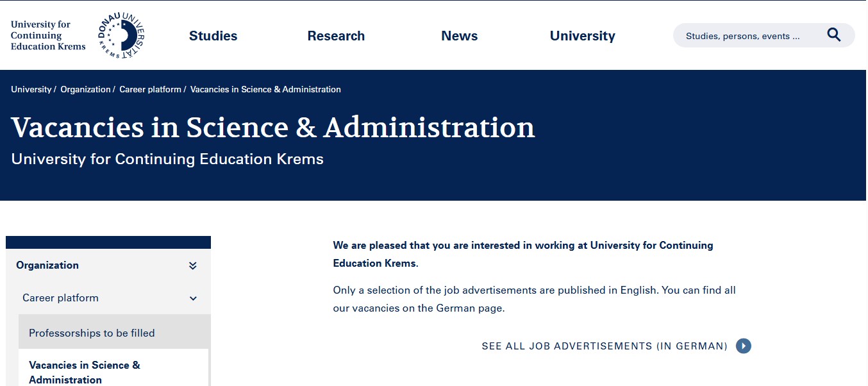Screen dimensions: 868x386
Task: Select Organization in the sidebar menu
Action: pyautogui.click(x=47, y=265)
